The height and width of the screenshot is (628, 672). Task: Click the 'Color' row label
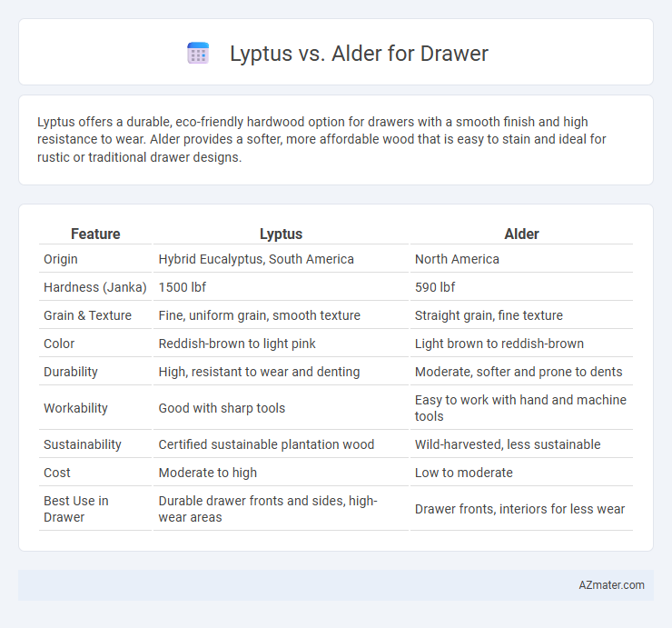point(59,344)
